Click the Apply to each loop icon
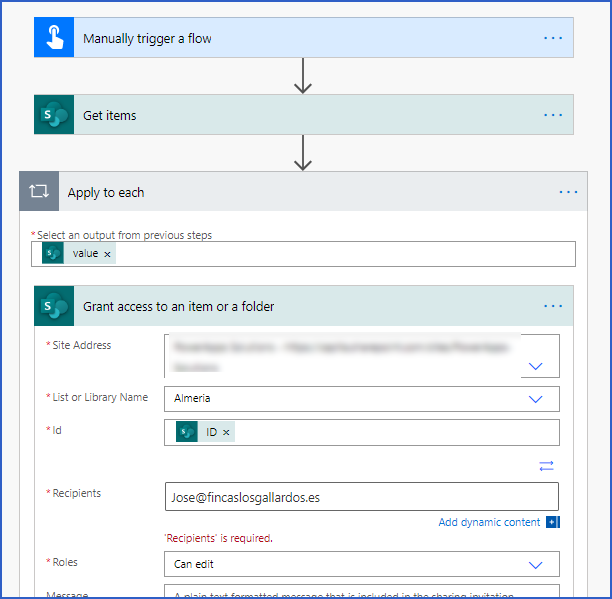Screen dimensions: 612x599 click(x=39, y=191)
